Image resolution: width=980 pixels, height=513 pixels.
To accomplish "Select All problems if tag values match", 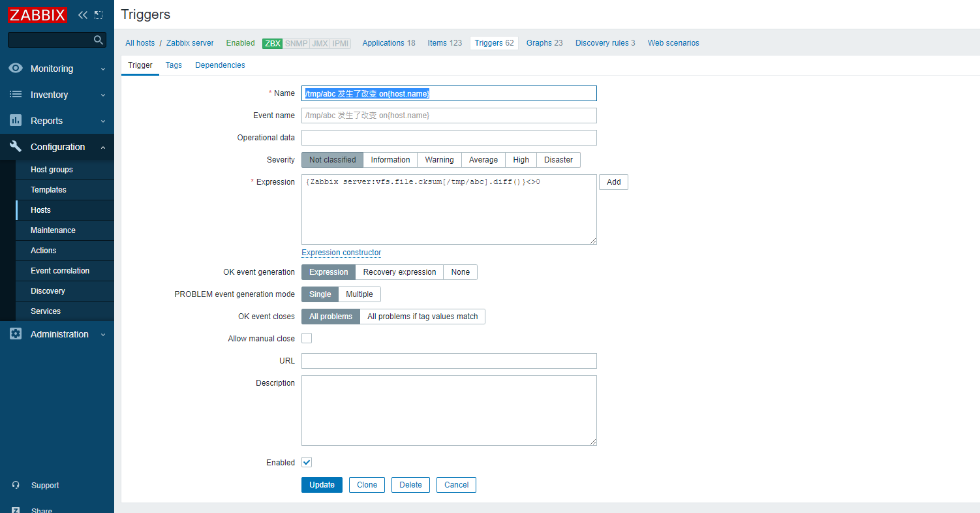I will [x=423, y=317].
